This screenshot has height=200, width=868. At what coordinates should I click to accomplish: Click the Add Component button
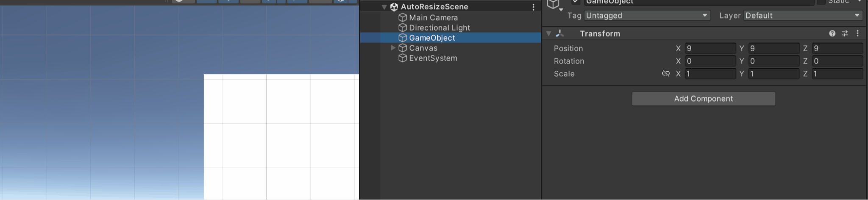[x=704, y=99]
